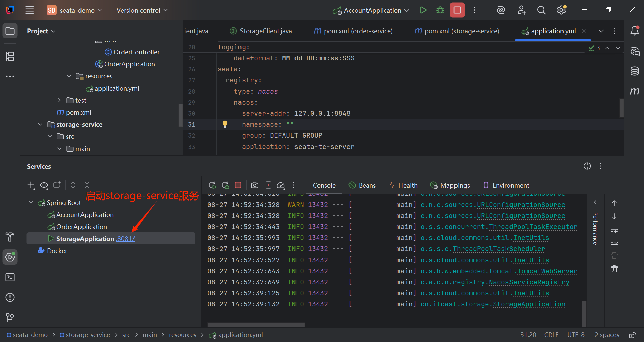
Task: Open the Build hammer tool window
Action: click(10, 237)
